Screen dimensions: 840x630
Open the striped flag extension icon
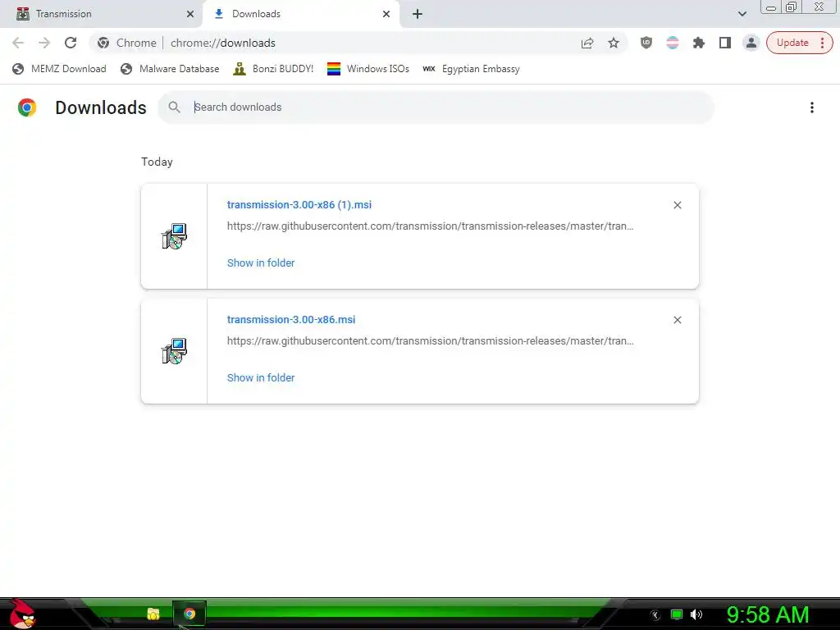click(673, 43)
